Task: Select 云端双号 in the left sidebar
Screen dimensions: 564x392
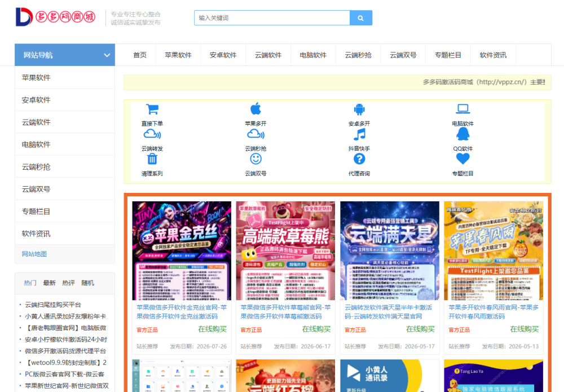Action: click(x=65, y=189)
